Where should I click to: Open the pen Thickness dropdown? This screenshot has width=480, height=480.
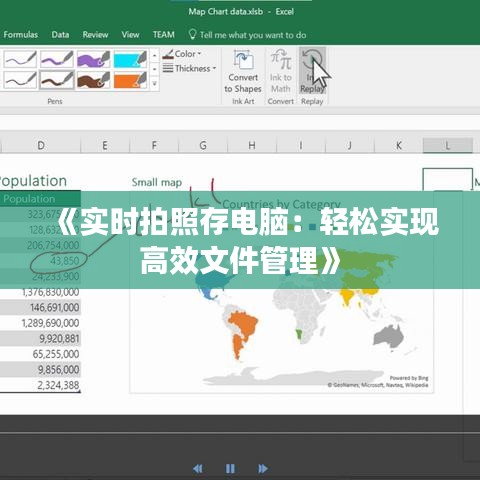pyautogui.click(x=189, y=69)
